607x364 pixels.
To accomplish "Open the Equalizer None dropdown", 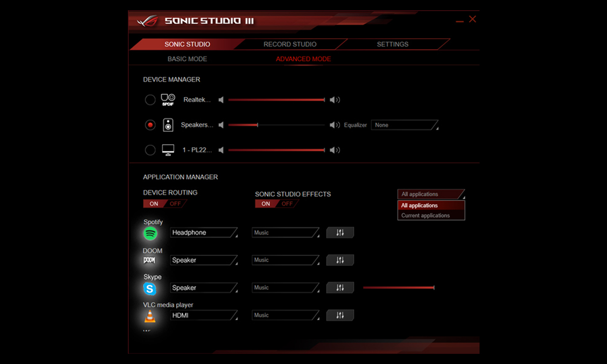I will click(405, 125).
